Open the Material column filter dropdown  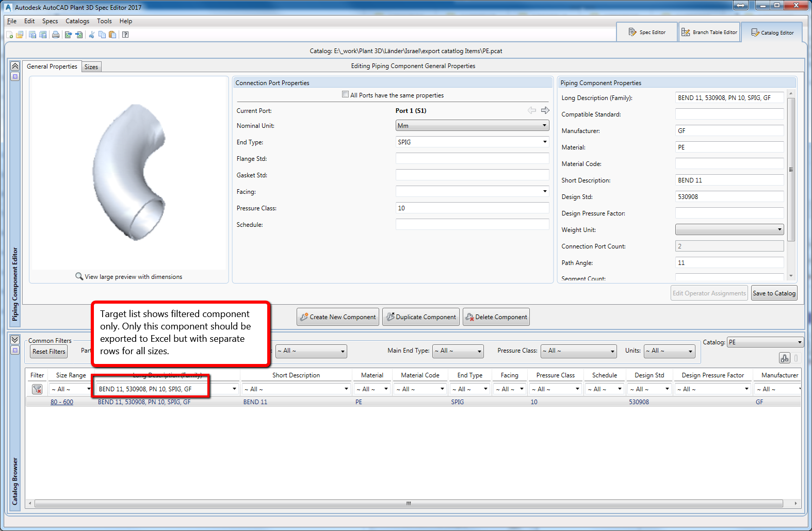click(372, 389)
